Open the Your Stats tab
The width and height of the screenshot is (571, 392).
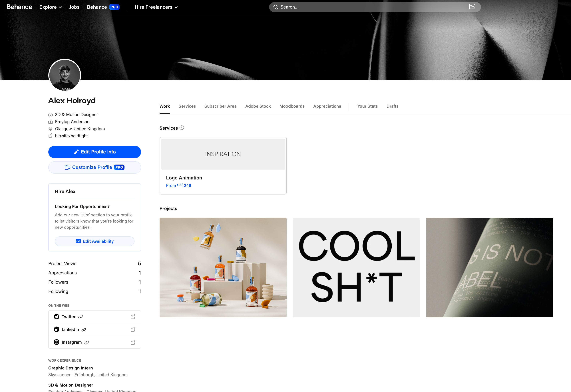pyautogui.click(x=367, y=106)
